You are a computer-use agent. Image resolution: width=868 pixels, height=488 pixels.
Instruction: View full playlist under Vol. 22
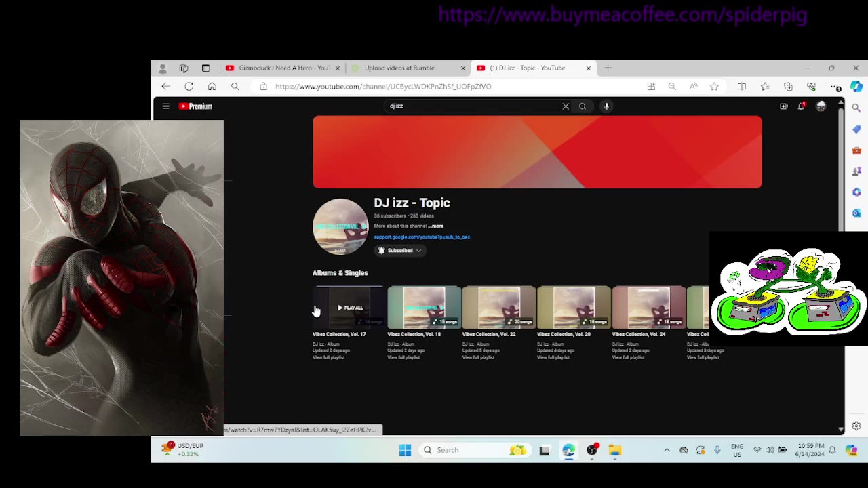click(479, 357)
